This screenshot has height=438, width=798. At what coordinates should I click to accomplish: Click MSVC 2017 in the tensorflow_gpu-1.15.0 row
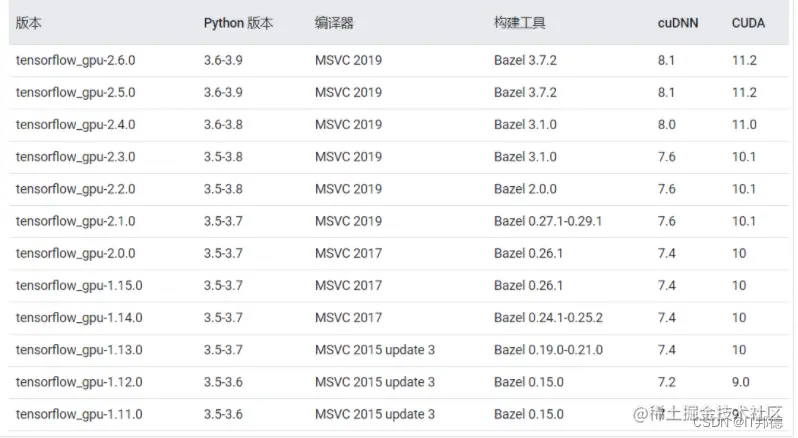pyautogui.click(x=348, y=285)
